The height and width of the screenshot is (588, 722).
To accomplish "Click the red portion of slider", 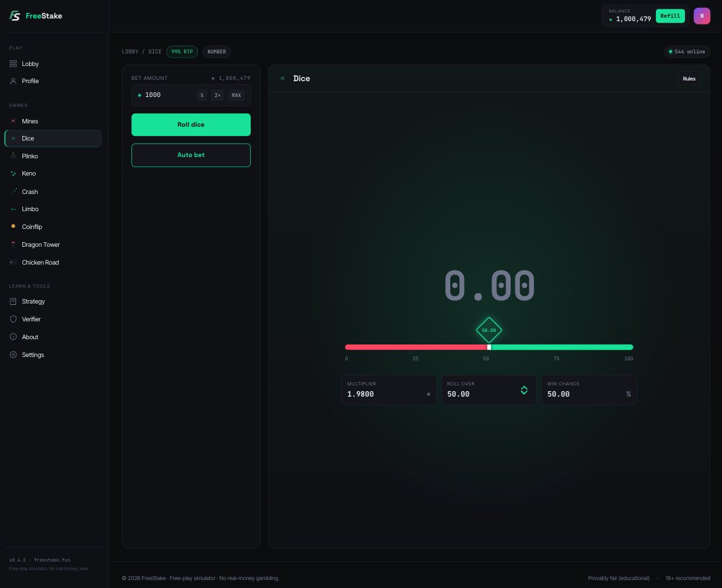I will [416, 347].
